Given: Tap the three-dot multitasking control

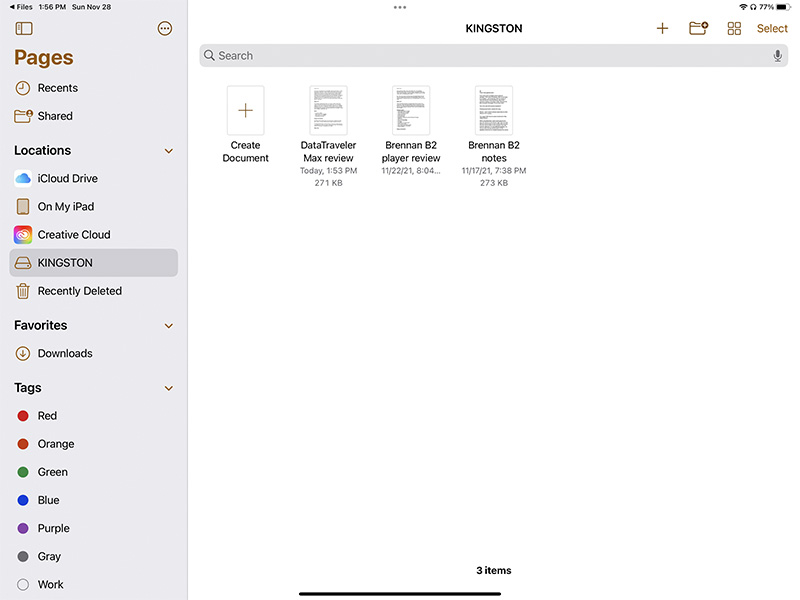Looking at the screenshot, I should (400, 8).
